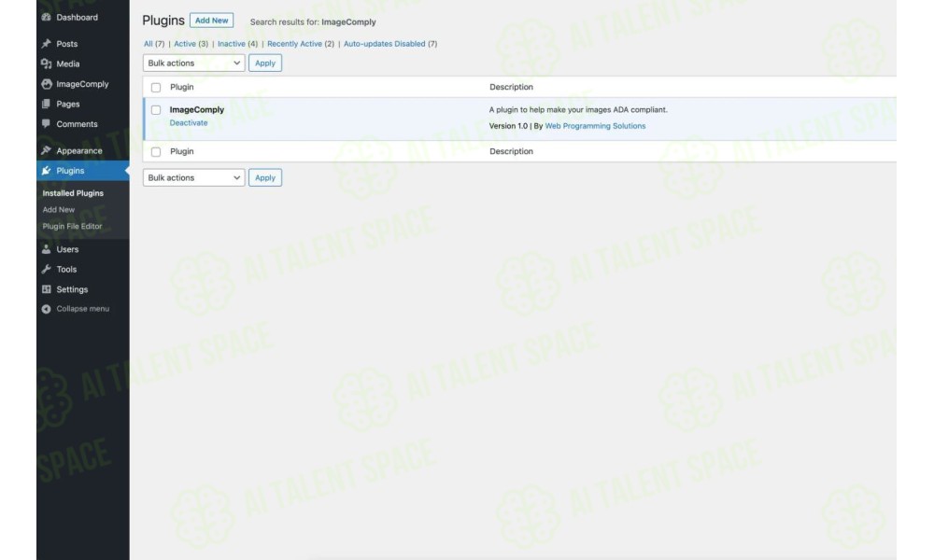The height and width of the screenshot is (560, 934).
Task: Click the ImageComply plugin name
Action: [196, 109]
